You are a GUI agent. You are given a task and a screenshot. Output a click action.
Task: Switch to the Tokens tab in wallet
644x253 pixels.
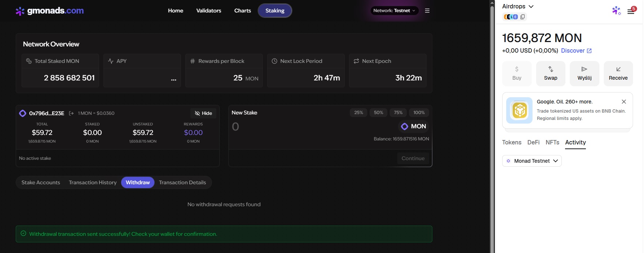[x=511, y=142]
